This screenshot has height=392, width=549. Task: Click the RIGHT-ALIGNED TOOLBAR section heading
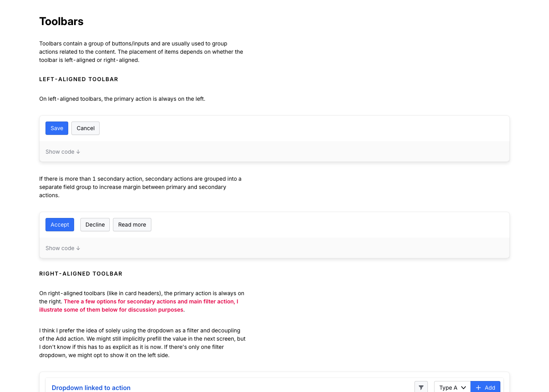(81, 274)
